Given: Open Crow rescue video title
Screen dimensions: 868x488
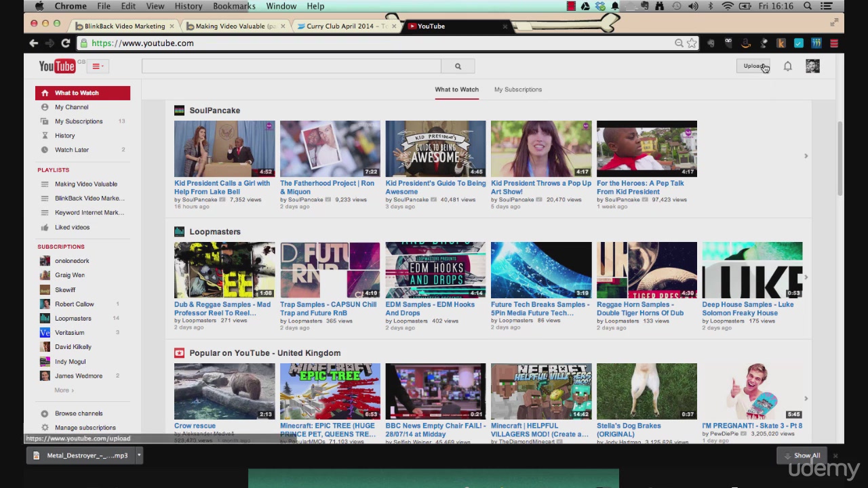Looking at the screenshot, I should coord(195,426).
